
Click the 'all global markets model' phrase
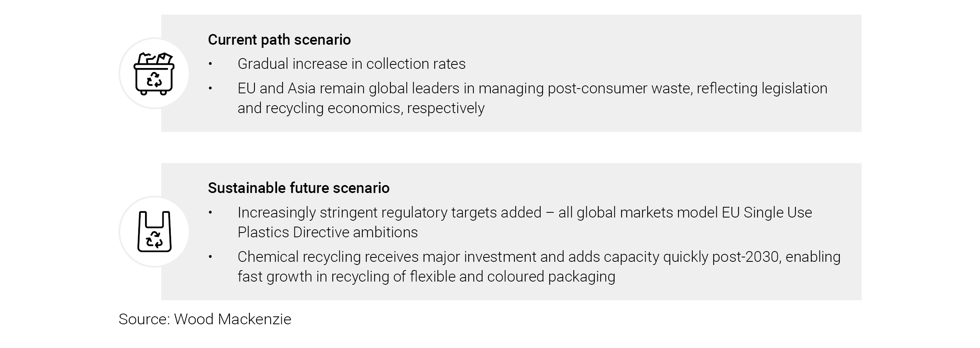click(637, 213)
